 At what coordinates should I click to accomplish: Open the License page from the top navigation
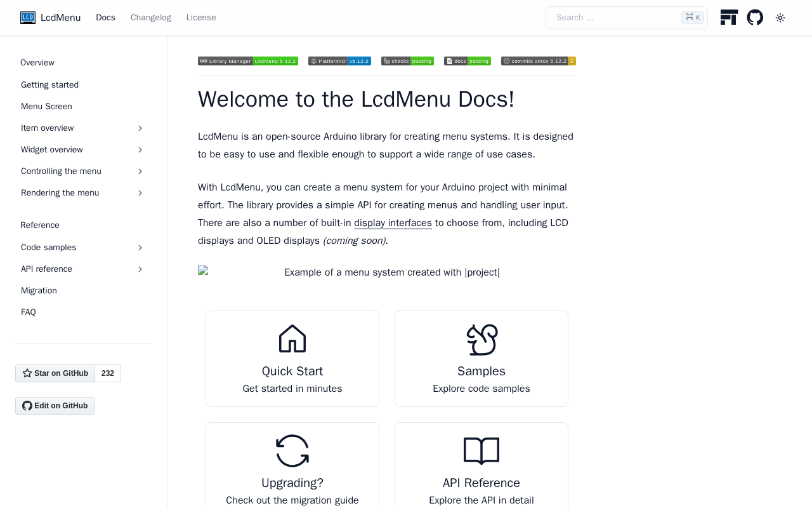coord(201,18)
